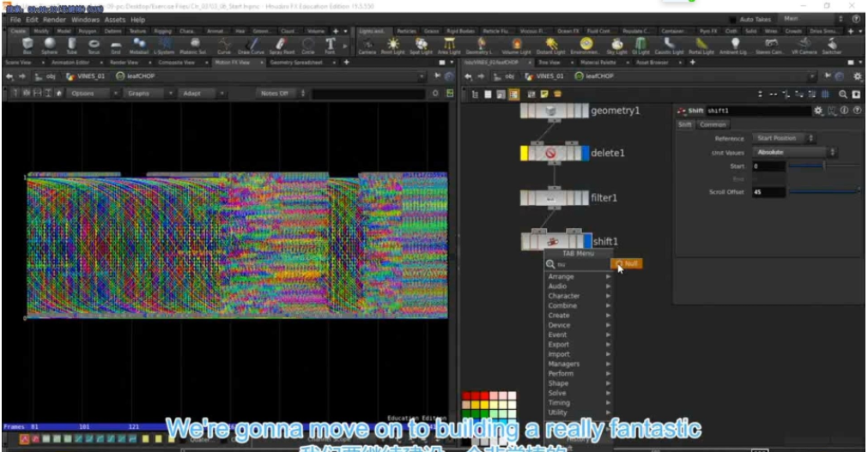The width and height of the screenshot is (868, 452).
Task: Expand the Character submenu in TAB Menu
Action: click(579, 296)
